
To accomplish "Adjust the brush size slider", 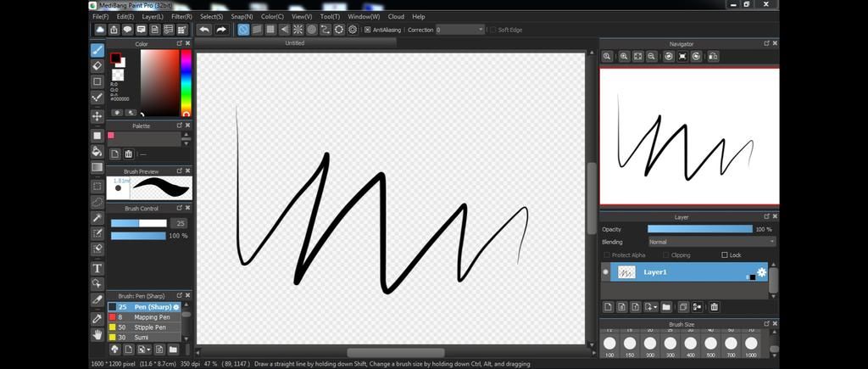I will point(138,223).
